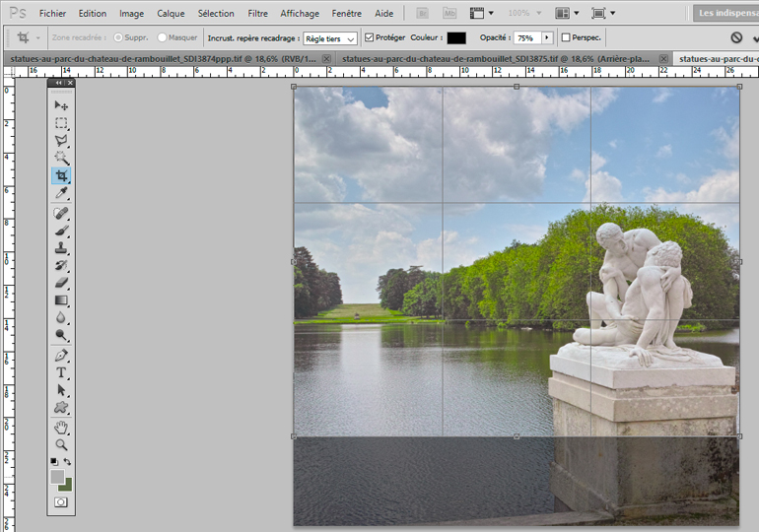Uncheck the Protéger checkbox

click(x=370, y=37)
